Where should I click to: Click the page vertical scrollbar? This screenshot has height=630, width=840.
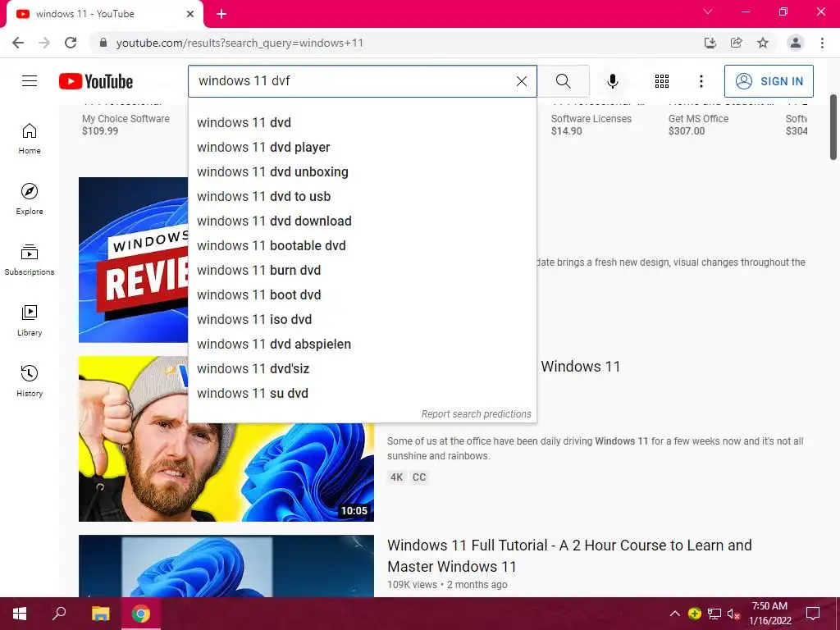pos(833,127)
